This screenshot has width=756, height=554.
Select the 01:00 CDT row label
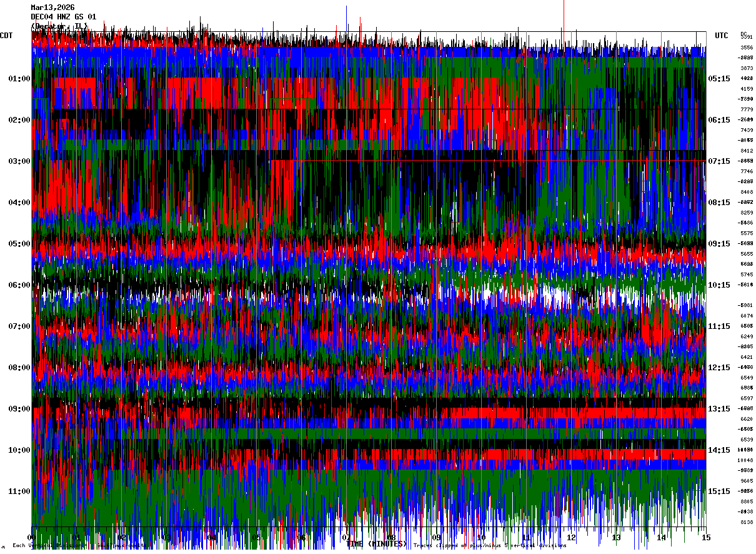[x=19, y=79]
